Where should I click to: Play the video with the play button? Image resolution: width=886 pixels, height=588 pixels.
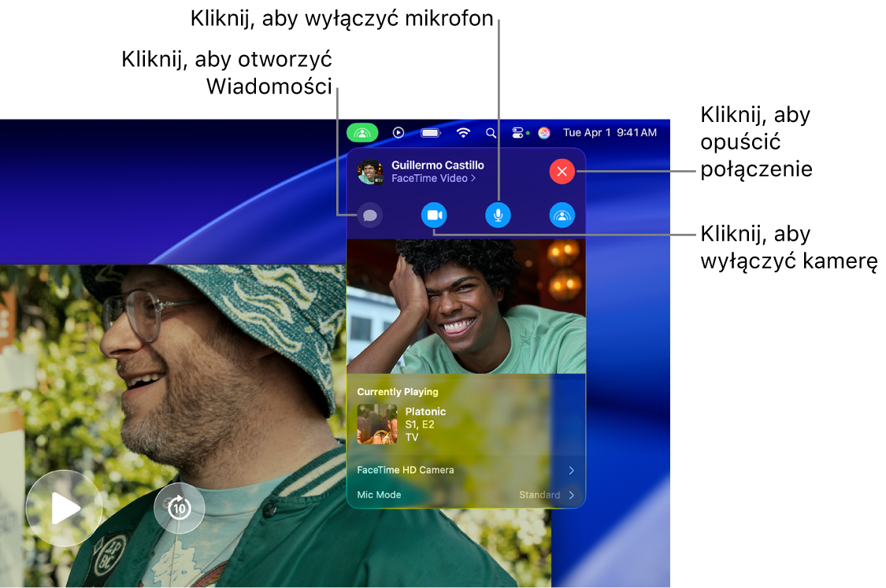[x=64, y=508]
